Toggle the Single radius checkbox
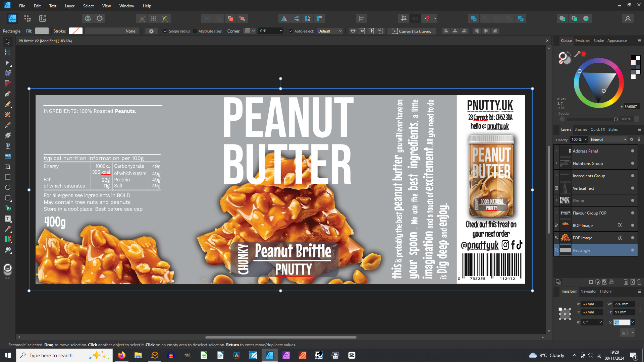The height and width of the screenshot is (362, 644). tap(165, 31)
